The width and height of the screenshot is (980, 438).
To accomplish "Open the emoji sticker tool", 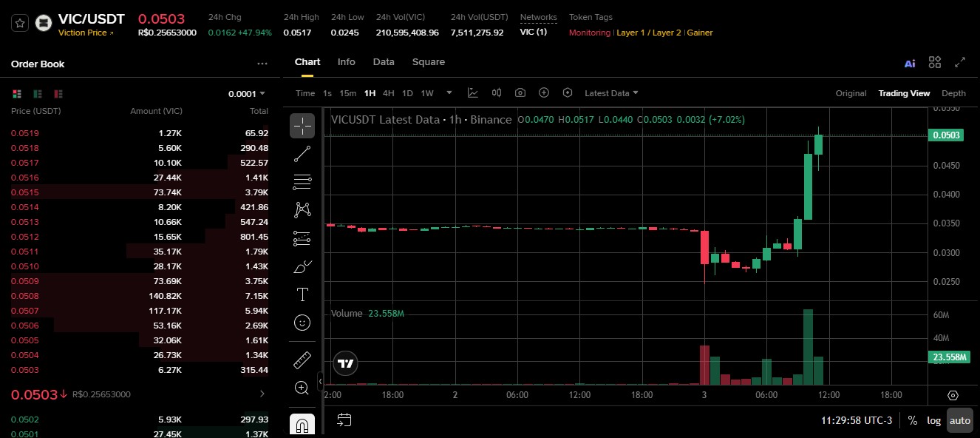I will [x=302, y=323].
